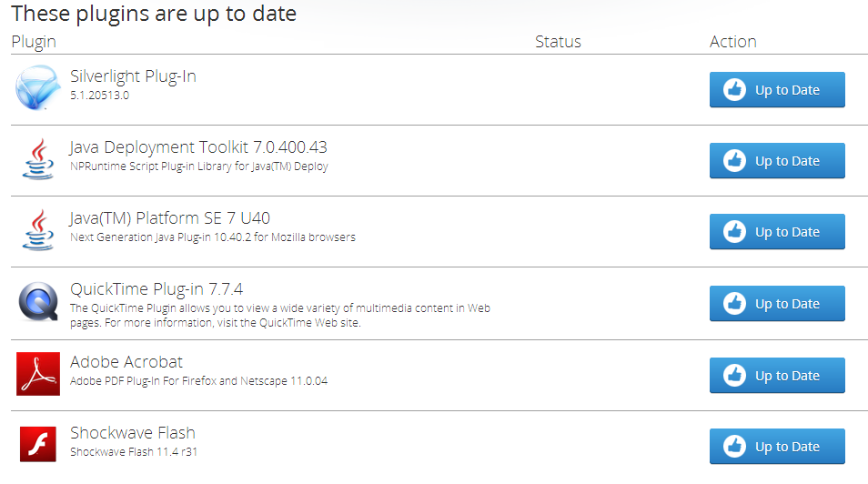Select the Adobe Acrobat plugin title
This screenshot has width=868, height=484.
(x=126, y=361)
